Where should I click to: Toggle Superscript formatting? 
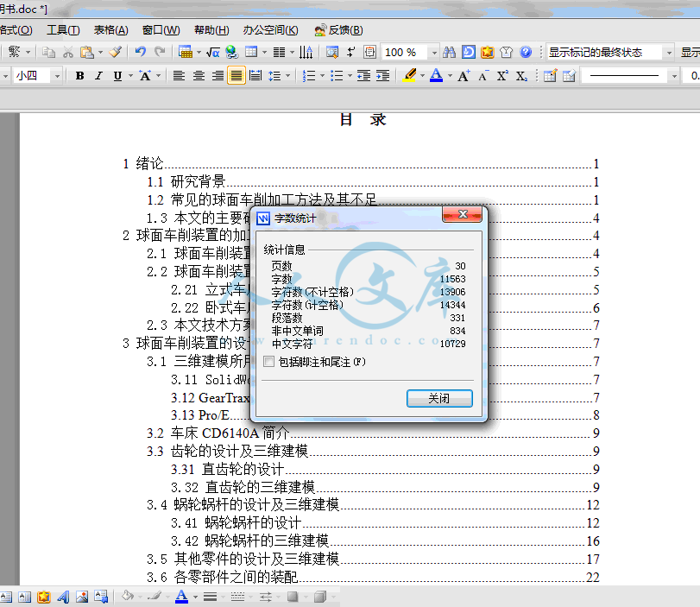[x=502, y=76]
